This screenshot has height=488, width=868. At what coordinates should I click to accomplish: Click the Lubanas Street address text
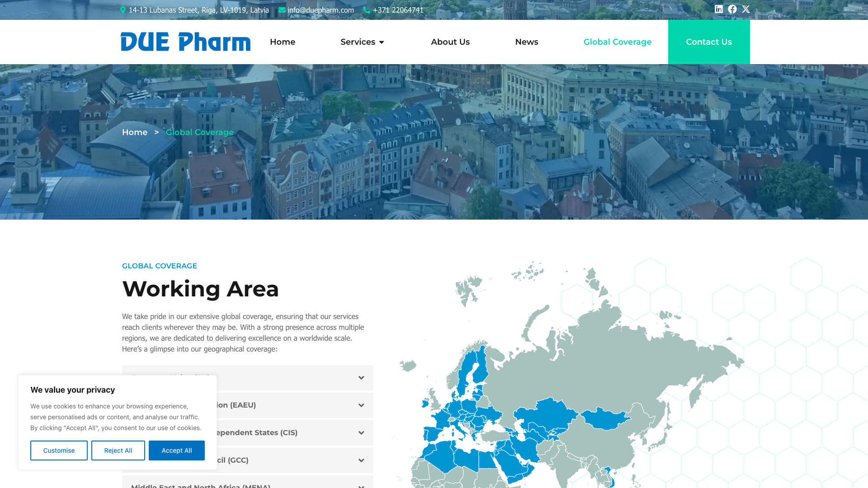(x=199, y=10)
